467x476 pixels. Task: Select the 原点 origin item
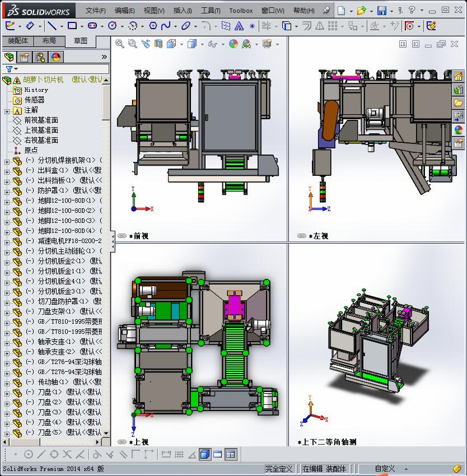pyautogui.click(x=31, y=150)
